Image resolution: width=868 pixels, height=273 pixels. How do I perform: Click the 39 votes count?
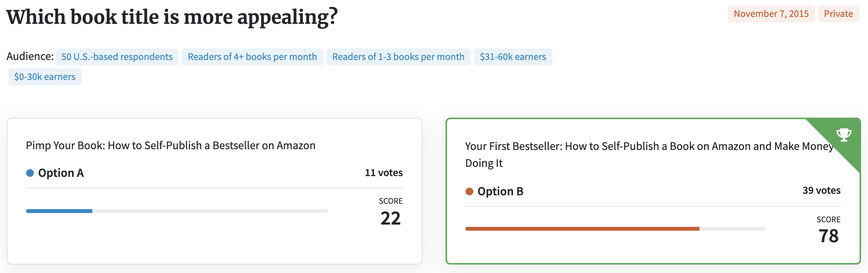click(821, 190)
